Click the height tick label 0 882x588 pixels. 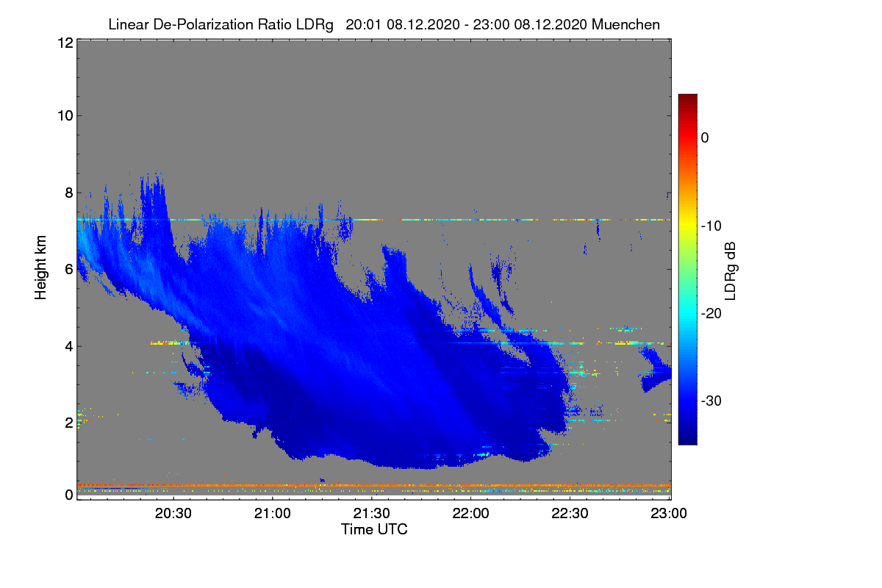click(x=68, y=495)
